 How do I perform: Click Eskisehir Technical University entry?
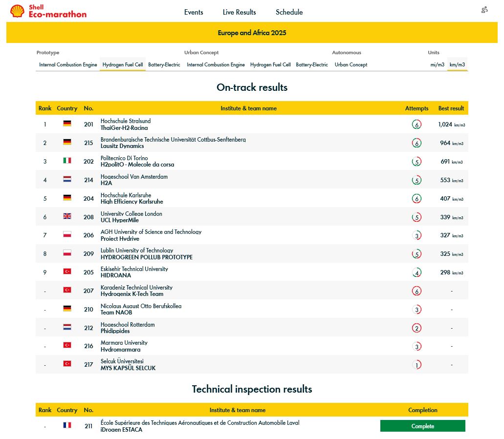point(134,269)
